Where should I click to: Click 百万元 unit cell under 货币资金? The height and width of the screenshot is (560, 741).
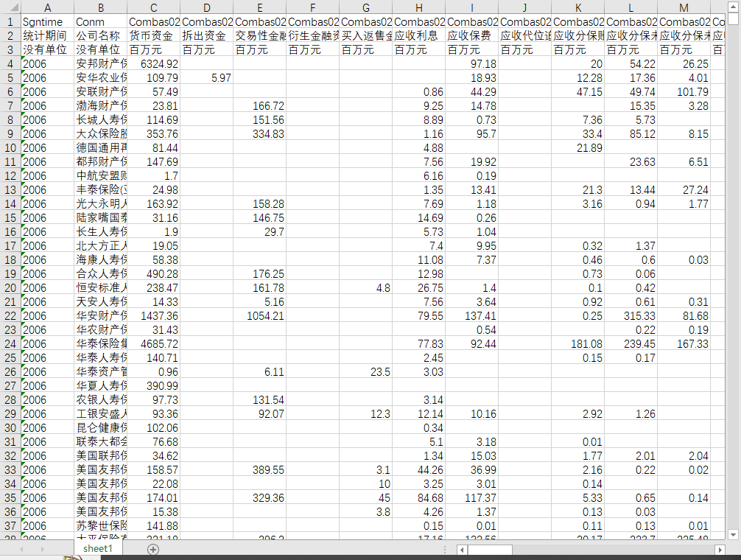(x=154, y=50)
